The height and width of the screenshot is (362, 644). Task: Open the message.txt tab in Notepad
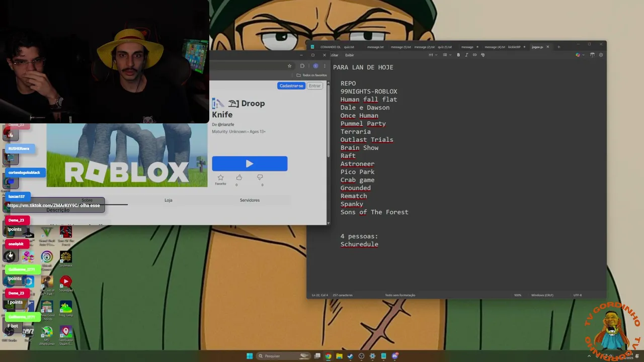coord(375,47)
